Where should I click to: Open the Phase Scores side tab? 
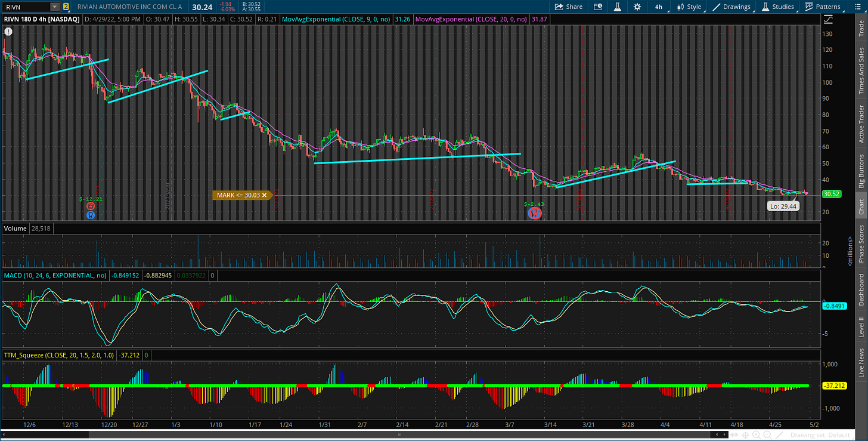[x=861, y=243]
